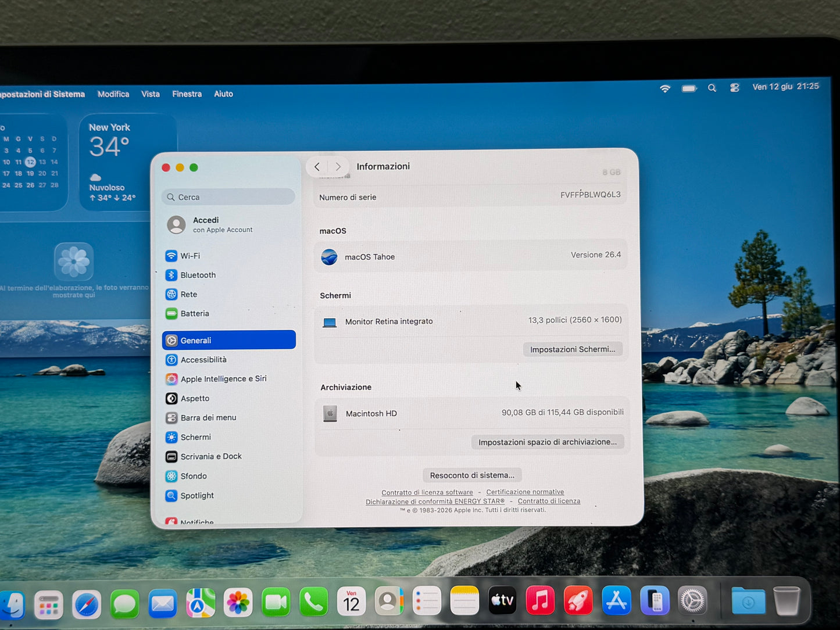Select Generali in the sidebar
The height and width of the screenshot is (630, 840).
229,340
